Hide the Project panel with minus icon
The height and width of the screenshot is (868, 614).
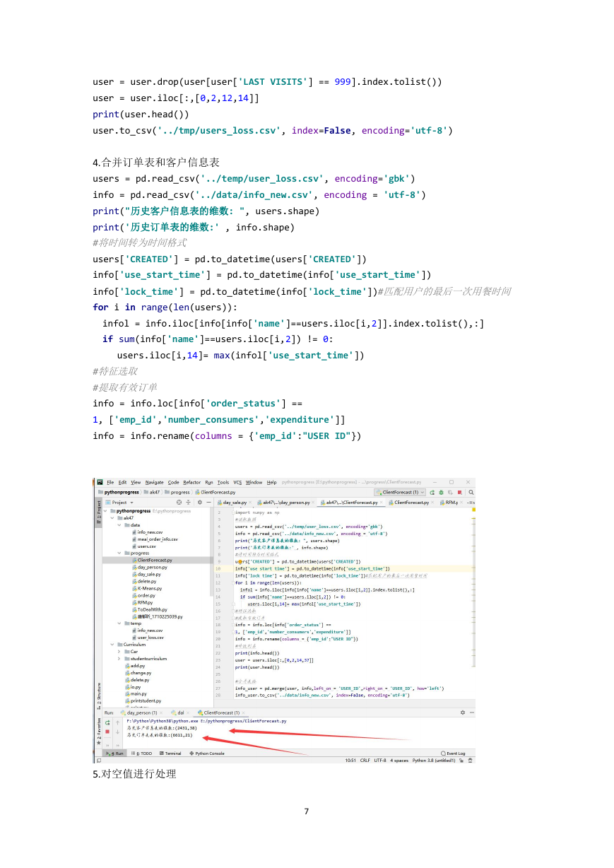[208, 503]
